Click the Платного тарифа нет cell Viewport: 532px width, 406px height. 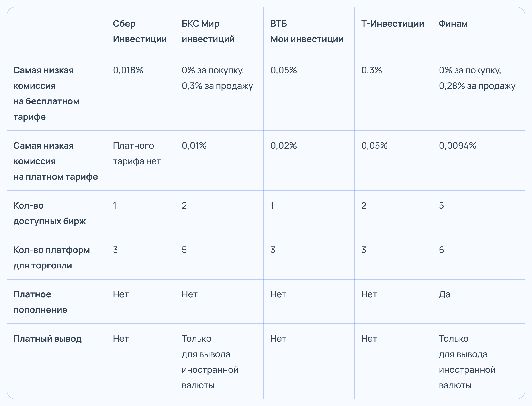point(137,153)
